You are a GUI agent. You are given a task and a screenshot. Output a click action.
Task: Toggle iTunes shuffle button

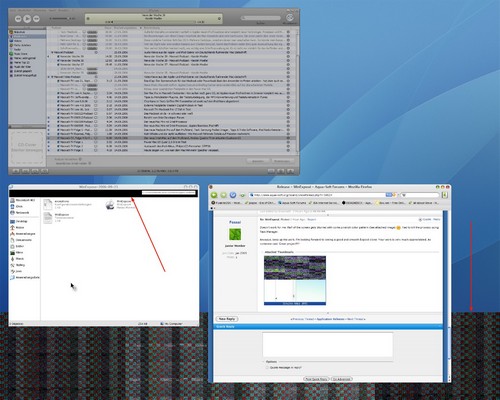point(26,171)
